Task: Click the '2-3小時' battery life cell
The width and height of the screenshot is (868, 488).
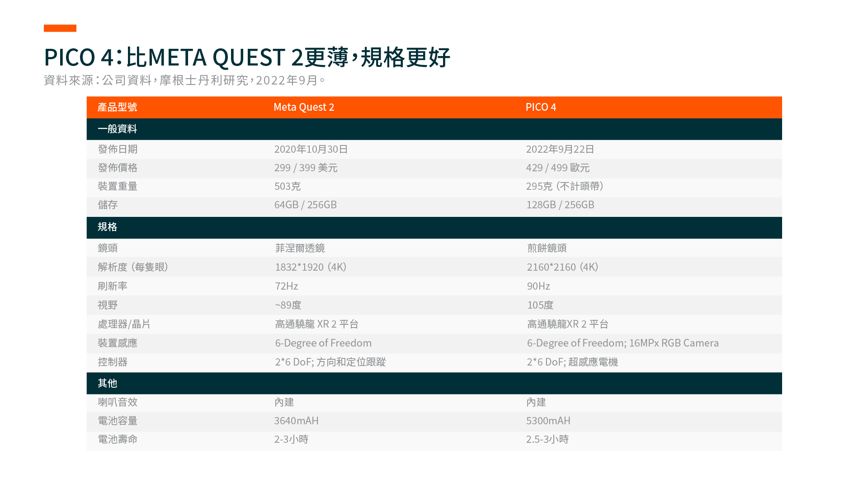Action: 291,439
